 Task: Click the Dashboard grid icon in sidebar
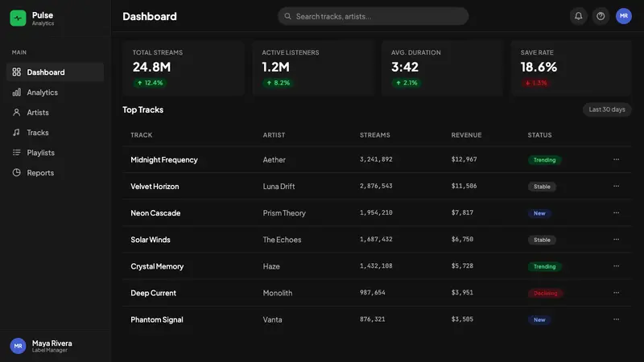tap(16, 72)
